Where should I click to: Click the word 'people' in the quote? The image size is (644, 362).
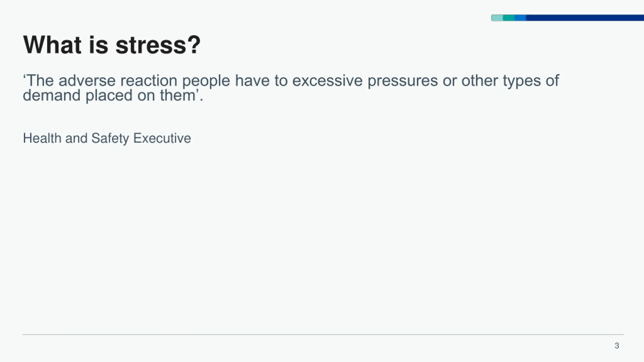pos(206,81)
